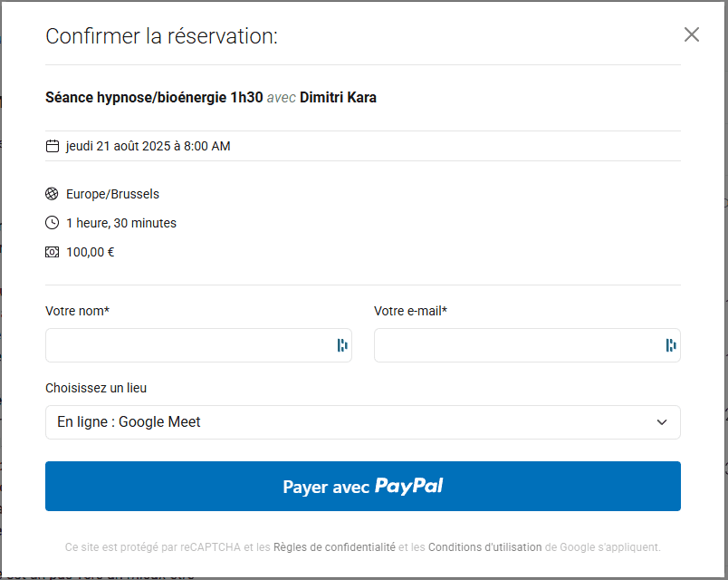Click the Séance hypnose/bioénergie 1h30 title
728x580 pixels.
click(154, 98)
